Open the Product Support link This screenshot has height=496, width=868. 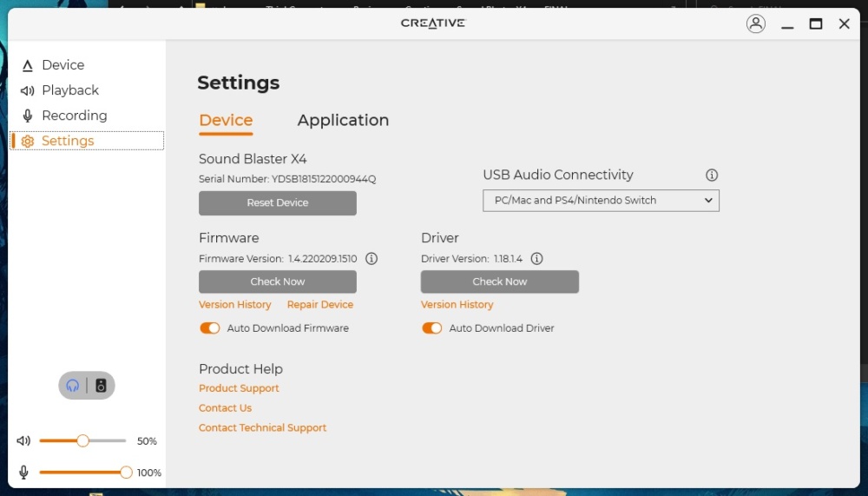pos(239,388)
